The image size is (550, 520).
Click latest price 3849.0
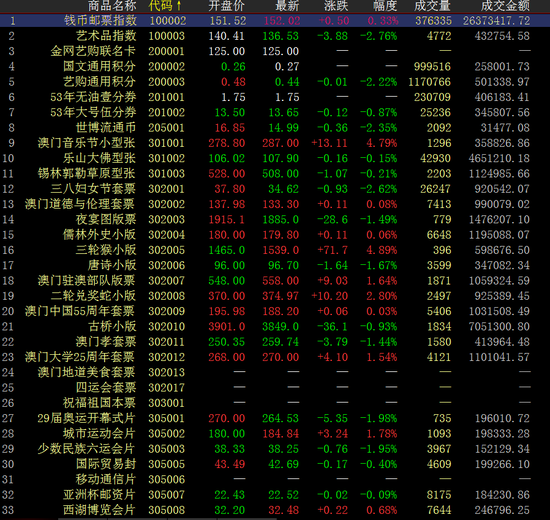tap(281, 327)
